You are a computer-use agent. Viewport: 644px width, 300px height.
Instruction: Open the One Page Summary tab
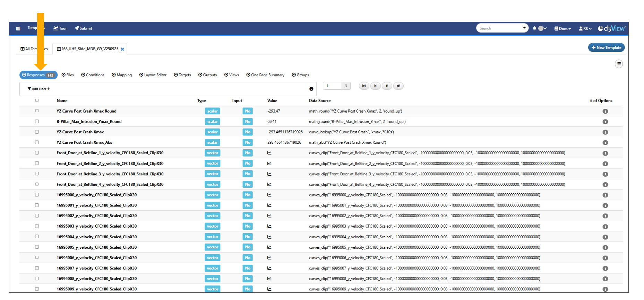(x=265, y=75)
